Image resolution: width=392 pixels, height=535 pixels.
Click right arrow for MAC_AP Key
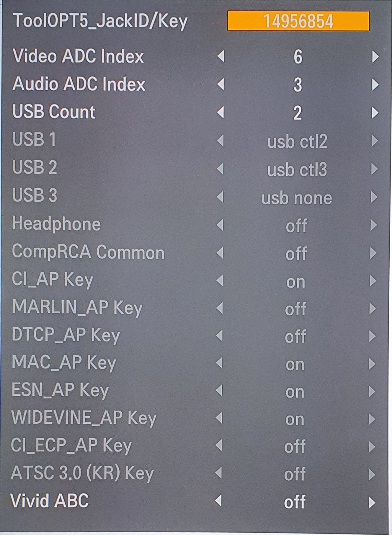(373, 364)
